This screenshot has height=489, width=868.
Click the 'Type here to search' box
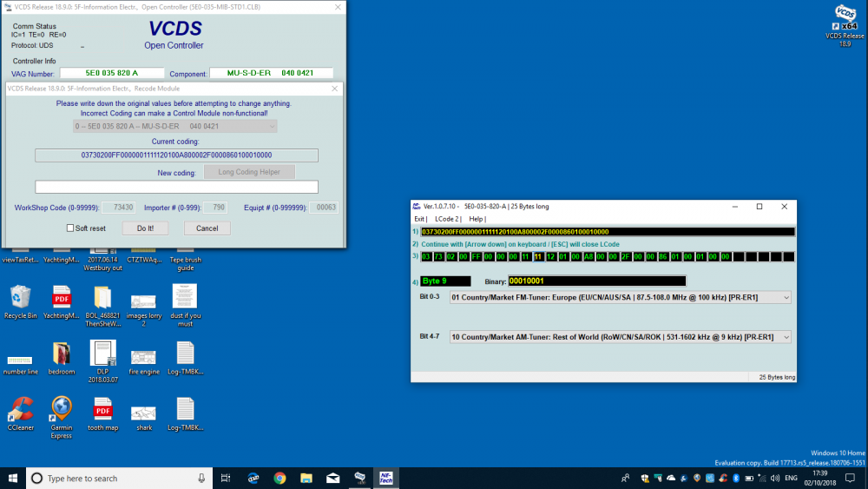119,478
